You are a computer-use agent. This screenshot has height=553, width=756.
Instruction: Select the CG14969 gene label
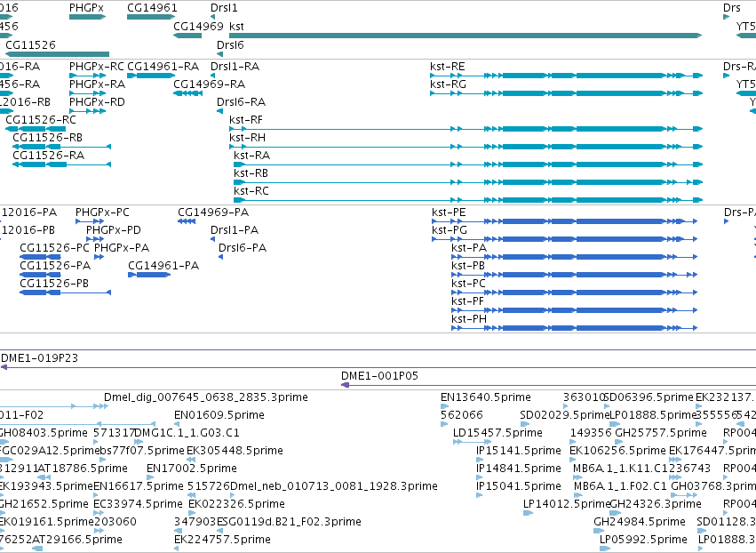click(199, 27)
